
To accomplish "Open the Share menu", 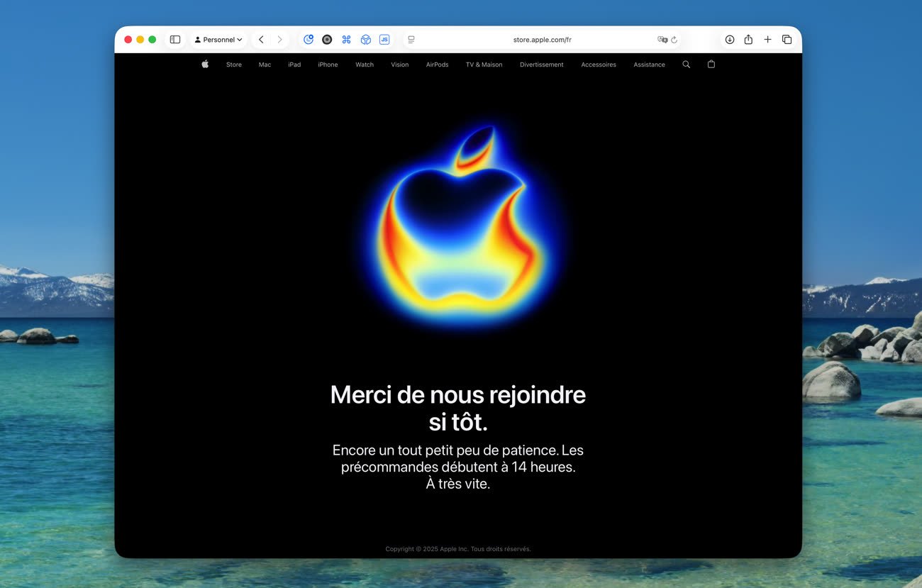I will [x=748, y=40].
